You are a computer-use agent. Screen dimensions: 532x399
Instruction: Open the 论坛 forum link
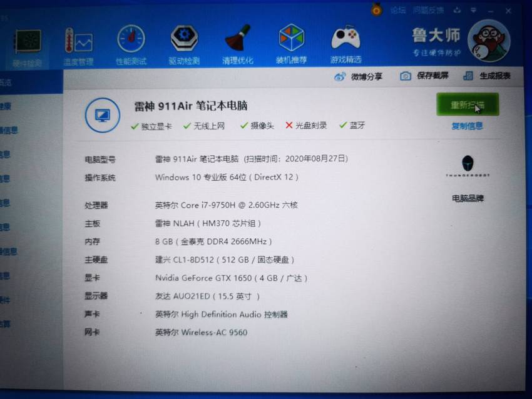(x=397, y=10)
